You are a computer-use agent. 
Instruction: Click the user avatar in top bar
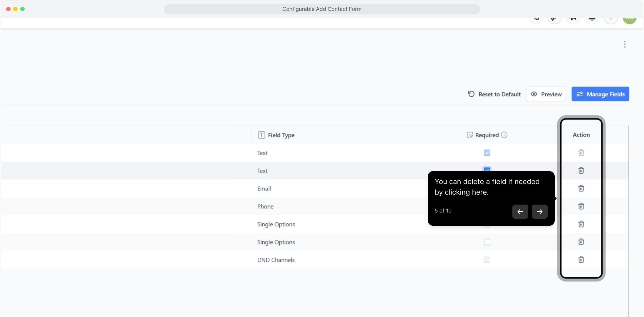click(629, 19)
